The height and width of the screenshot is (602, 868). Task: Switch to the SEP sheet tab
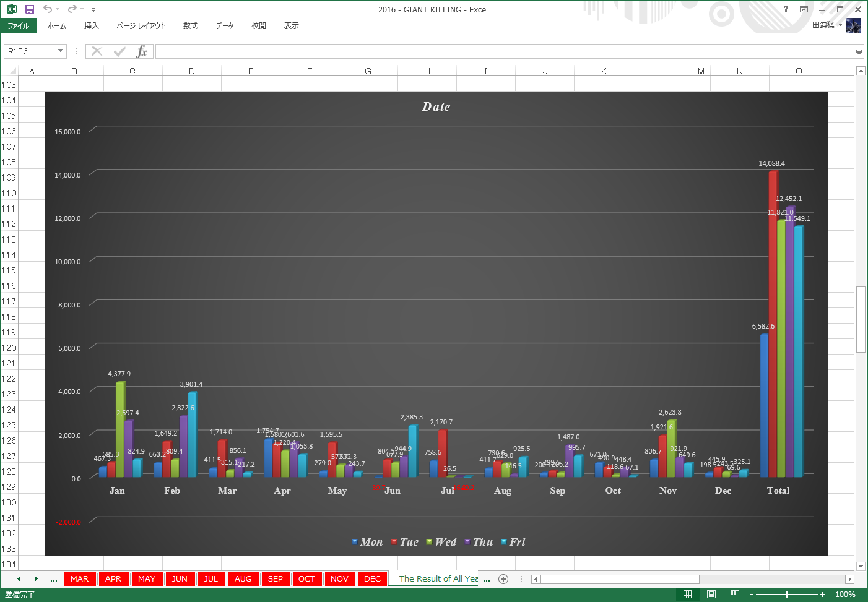coord(276,579)
